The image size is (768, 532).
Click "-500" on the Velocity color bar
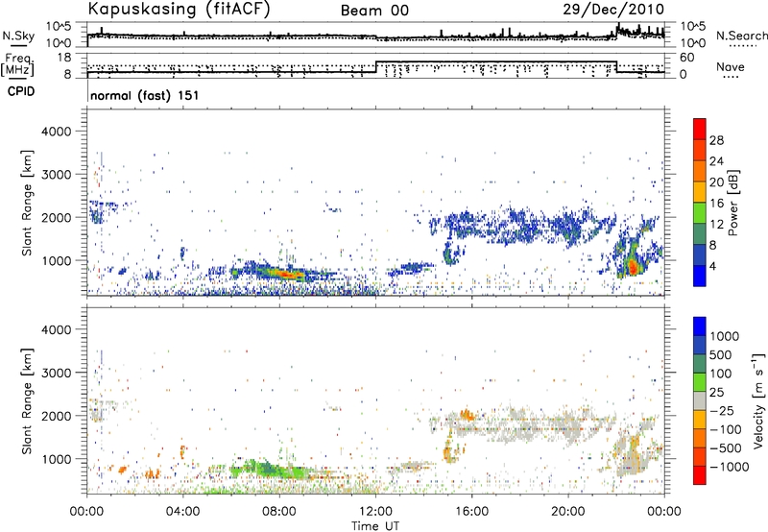click(726, 448)
